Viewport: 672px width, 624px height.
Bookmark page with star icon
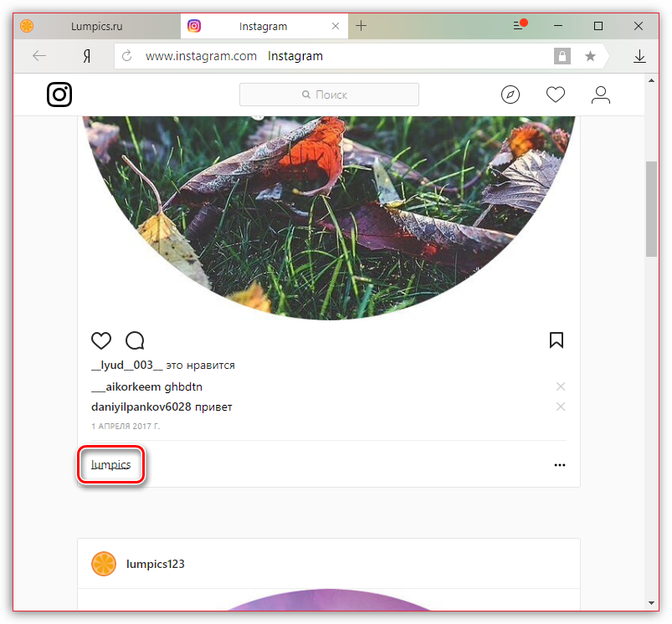point(590,56)
